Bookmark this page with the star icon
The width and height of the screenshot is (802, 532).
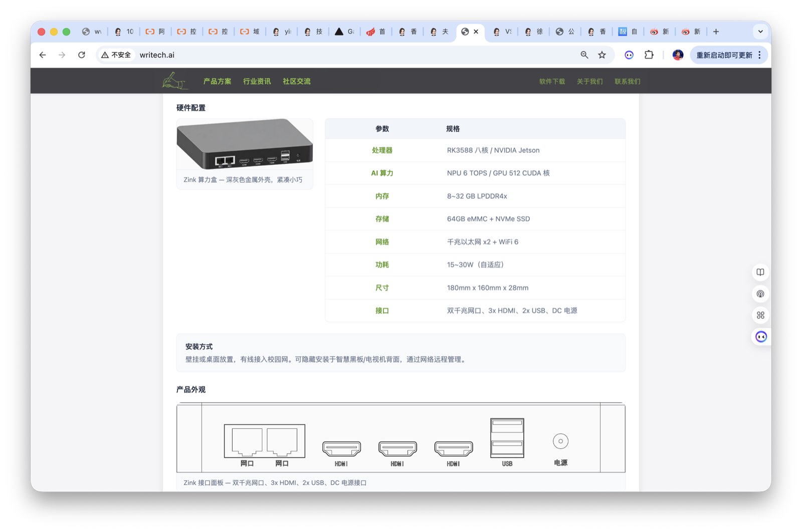click(x=602, y=55)
